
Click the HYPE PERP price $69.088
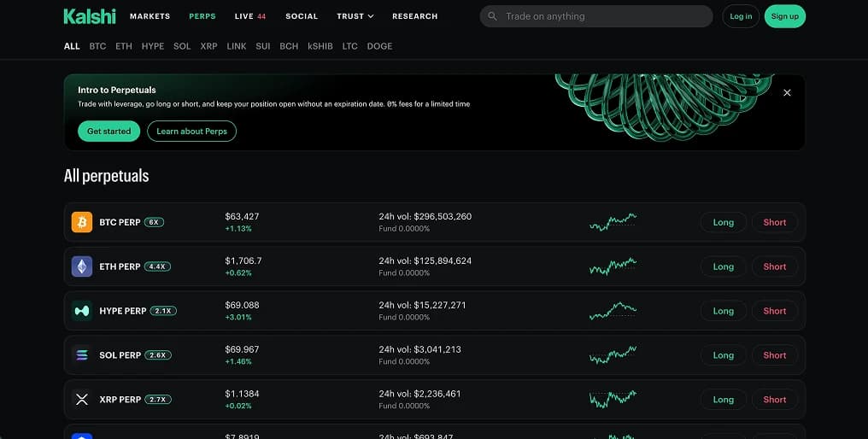(x=242, y=305)
